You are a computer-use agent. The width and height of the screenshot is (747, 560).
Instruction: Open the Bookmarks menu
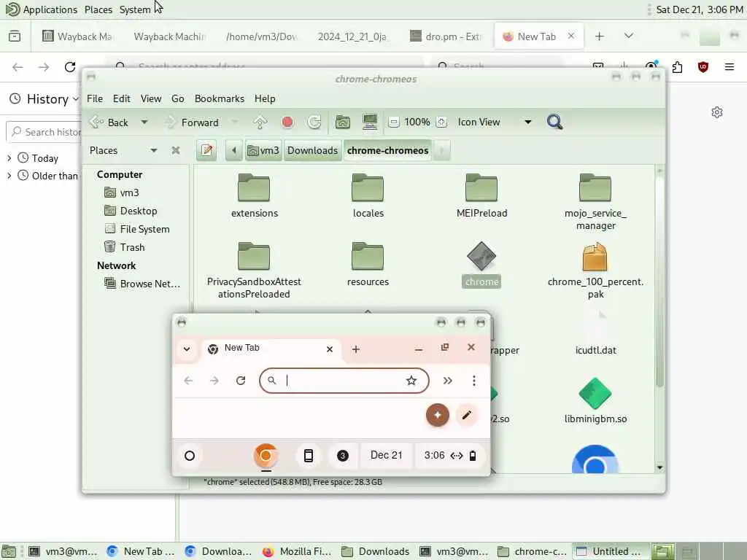point(219,98)
